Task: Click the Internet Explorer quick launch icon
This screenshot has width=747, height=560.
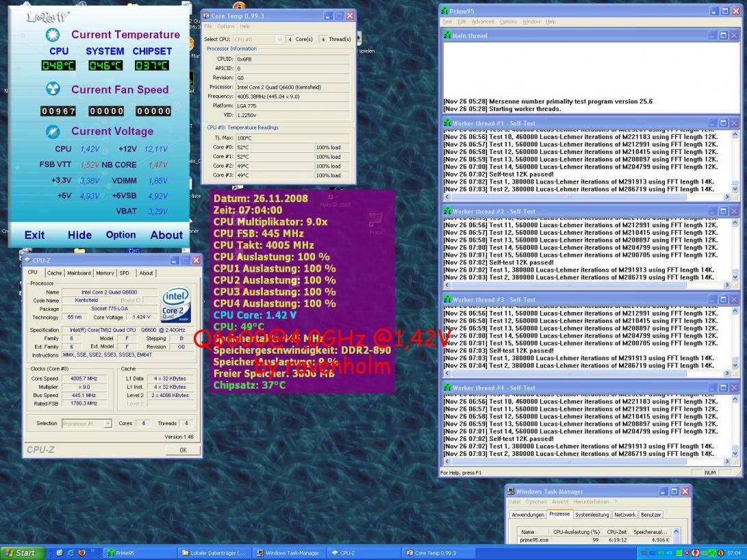Action: (70, 552)
